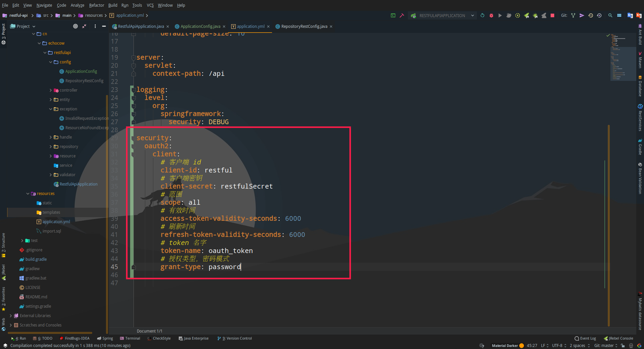Open the Terminal tool window
The width and height of the screenshot is (644, 349).
pyautogui.click(x=130, y=338)
